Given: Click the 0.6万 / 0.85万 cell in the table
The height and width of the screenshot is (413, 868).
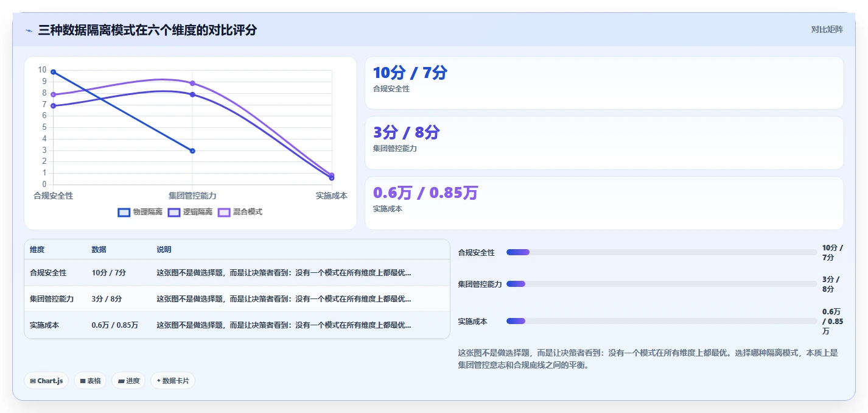Looking at the screenshot, I should click(115, 325).
